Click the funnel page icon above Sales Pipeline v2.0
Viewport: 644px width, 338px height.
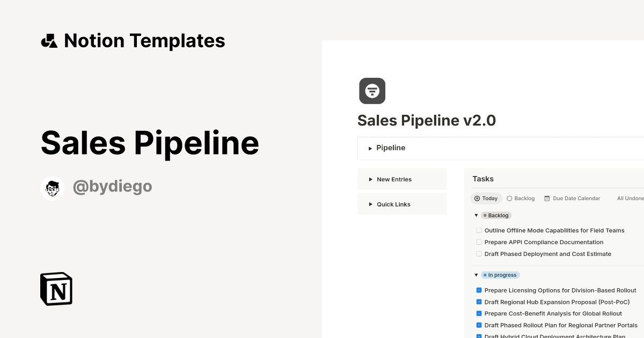pyautogui.click(x=372, y=91)
